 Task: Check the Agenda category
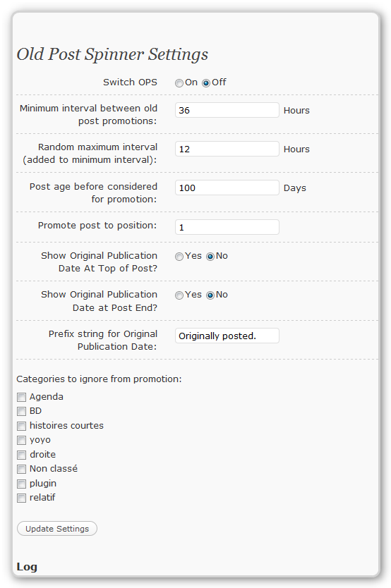[22, 397]
